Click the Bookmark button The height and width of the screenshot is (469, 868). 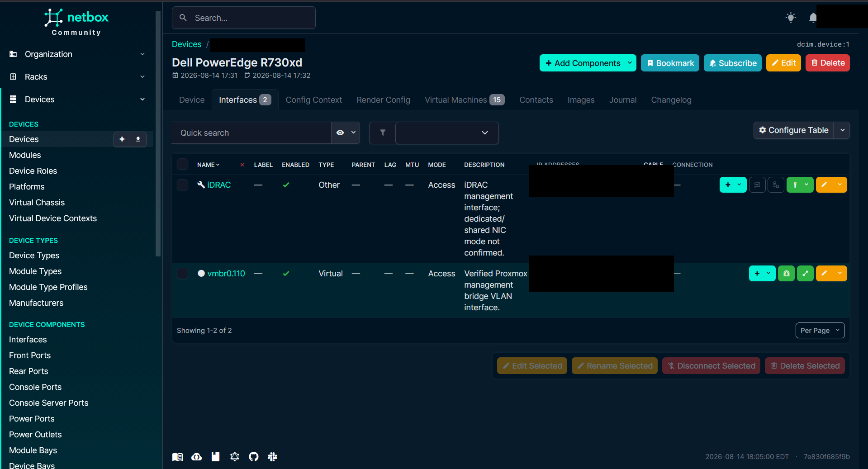[x=670, y=63]
